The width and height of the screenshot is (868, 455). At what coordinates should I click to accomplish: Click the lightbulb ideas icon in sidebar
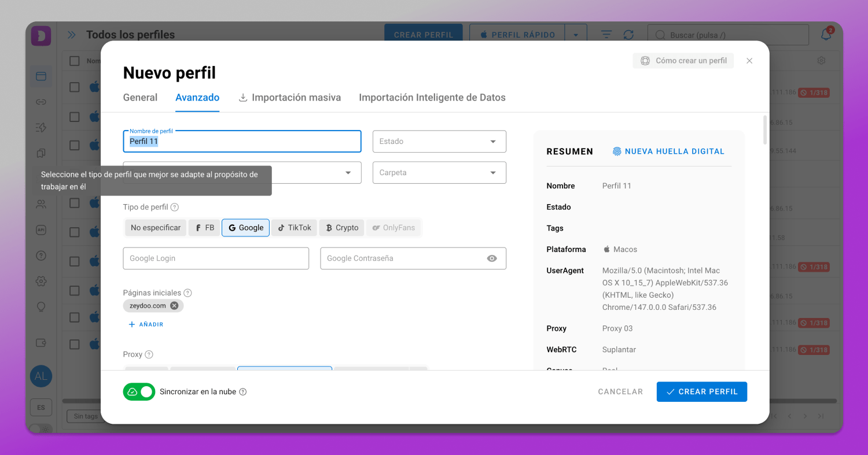point(41,307)
